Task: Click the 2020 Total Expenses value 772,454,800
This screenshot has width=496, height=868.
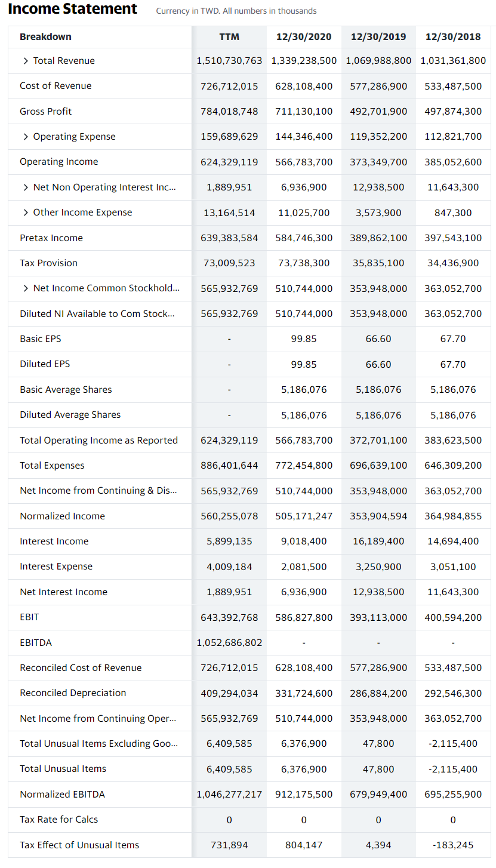Action: pos(304,466)
